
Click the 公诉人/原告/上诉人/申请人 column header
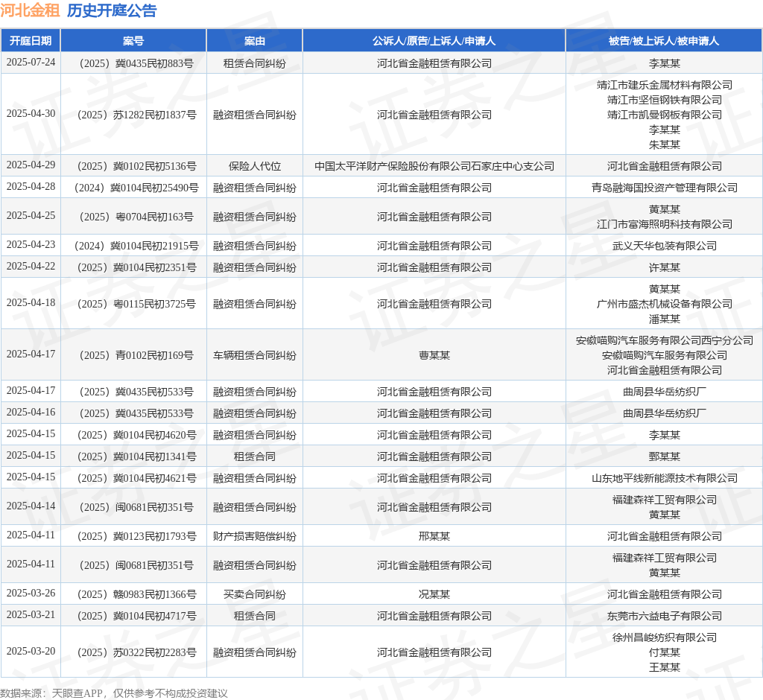434,41
